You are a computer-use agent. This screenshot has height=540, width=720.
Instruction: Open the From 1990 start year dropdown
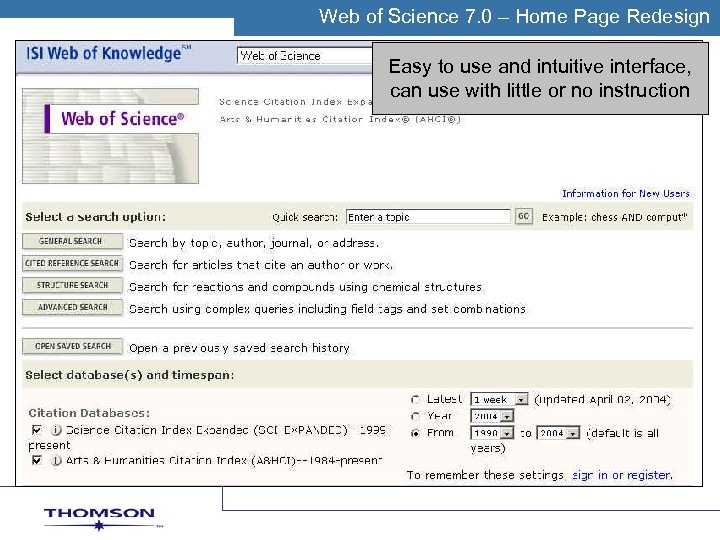pos(492,433)
